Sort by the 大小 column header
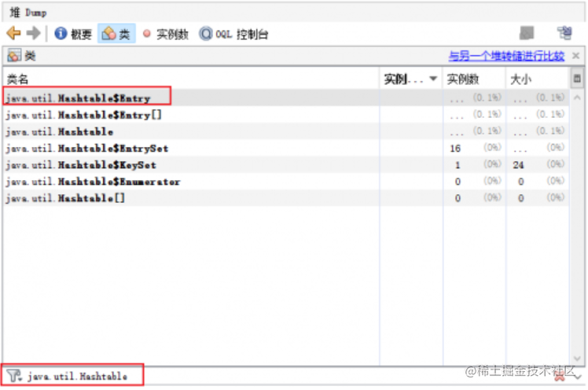 point(537,79)
